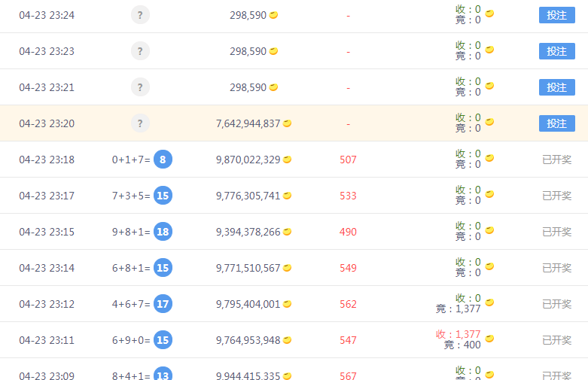Open the red 490 count for 23:15

click(348, 232)
